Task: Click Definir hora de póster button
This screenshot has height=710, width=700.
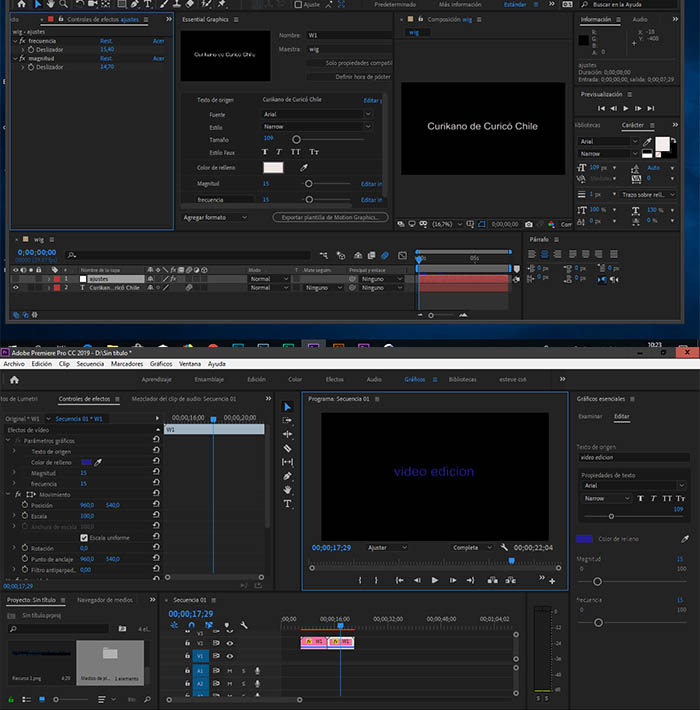Action: [349, 77]
